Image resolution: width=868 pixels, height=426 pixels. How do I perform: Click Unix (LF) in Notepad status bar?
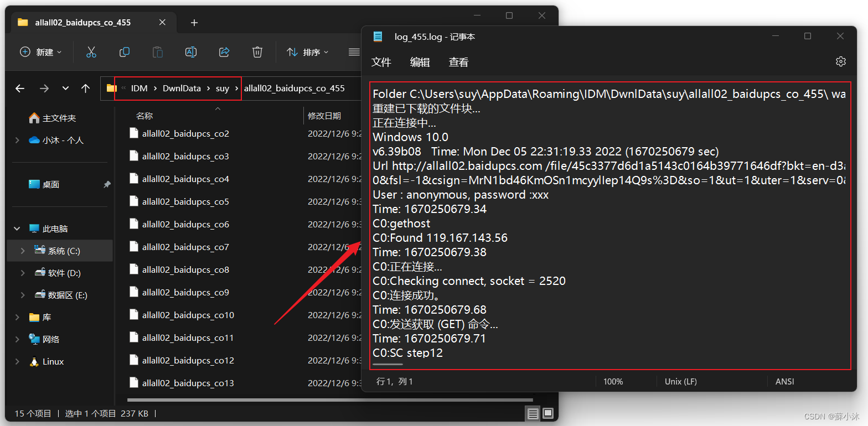(x=681, y=382)
